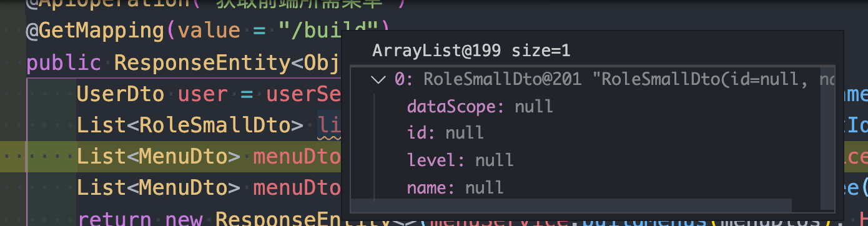
Task: Click the 'user' variable name
Action: 202,94
